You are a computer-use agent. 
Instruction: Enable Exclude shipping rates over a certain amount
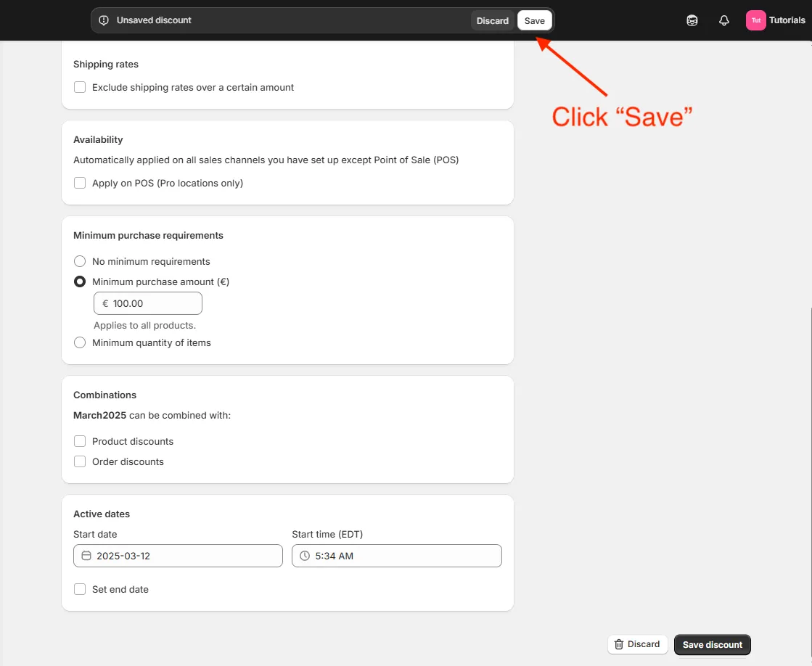[x=80, y=86]
